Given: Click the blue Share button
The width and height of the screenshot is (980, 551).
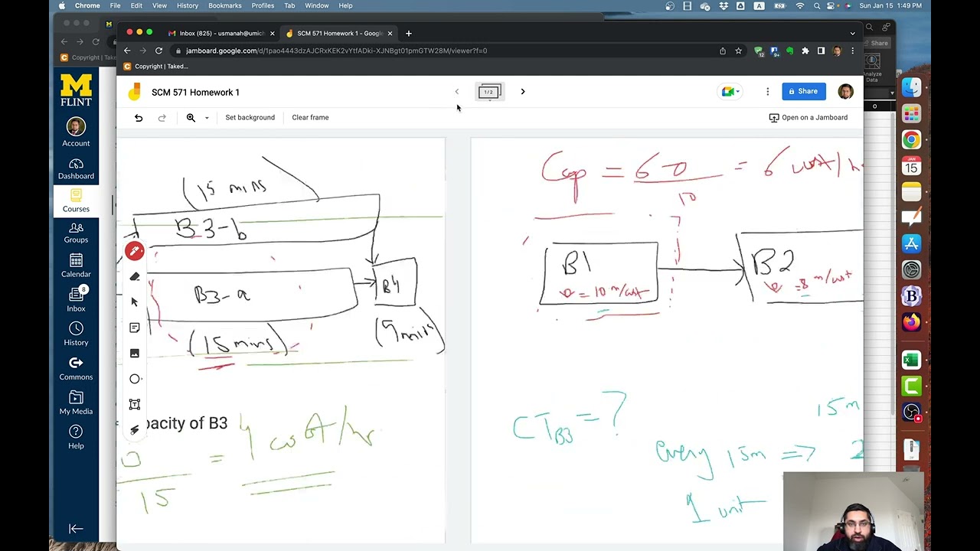Looking at the screenshot, I should 803,91.
